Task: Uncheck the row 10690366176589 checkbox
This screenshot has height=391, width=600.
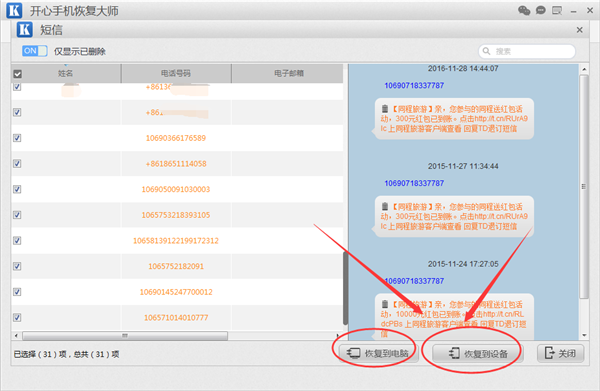Action: click(17, 138)
